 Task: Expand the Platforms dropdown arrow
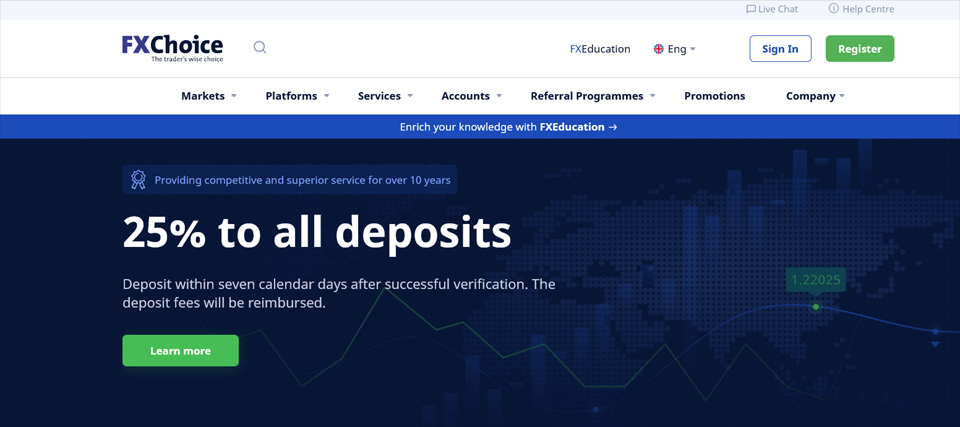(326, 96)
